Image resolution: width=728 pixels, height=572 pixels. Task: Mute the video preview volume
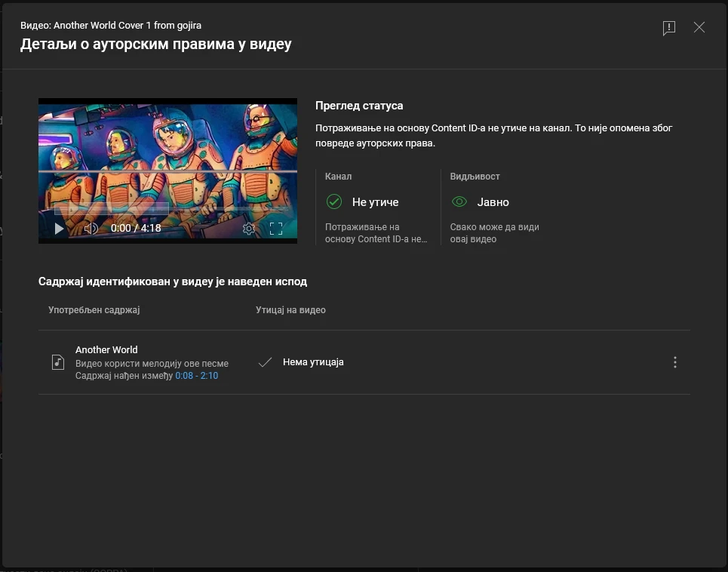[91, 229]
